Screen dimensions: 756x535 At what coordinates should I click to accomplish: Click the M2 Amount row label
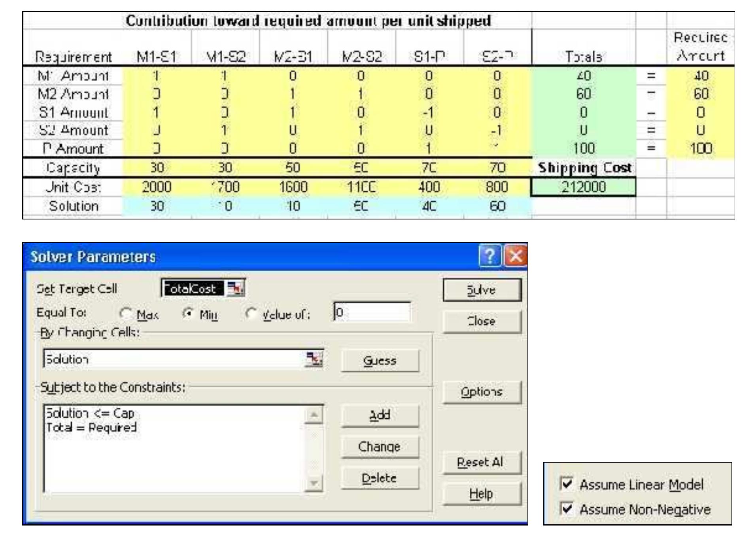(74, 94)
